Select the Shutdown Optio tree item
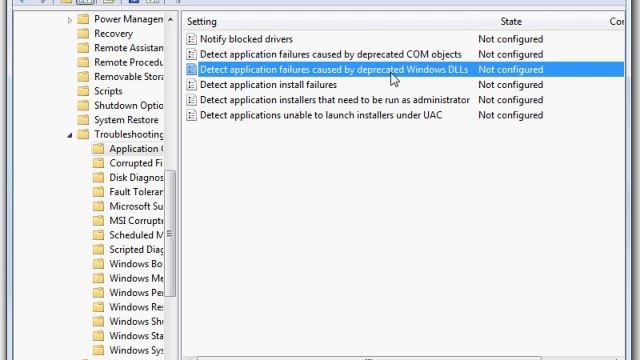 [129, 106]
